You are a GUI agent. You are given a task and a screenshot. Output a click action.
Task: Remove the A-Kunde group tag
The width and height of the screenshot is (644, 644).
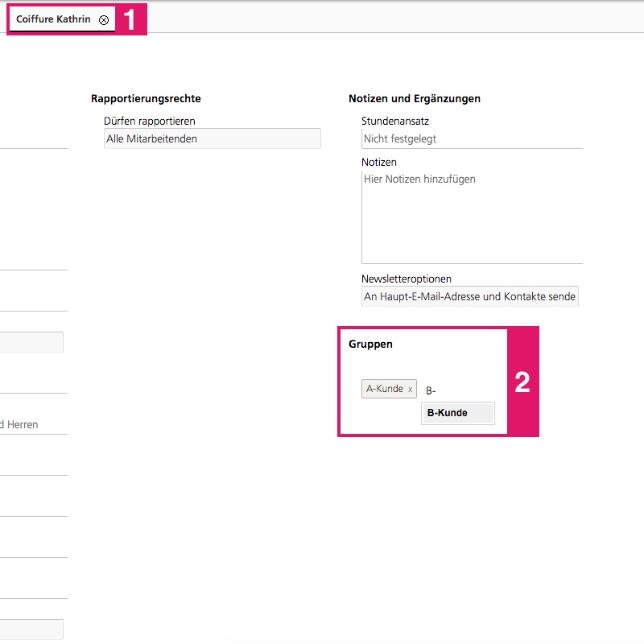pos(410,390)
